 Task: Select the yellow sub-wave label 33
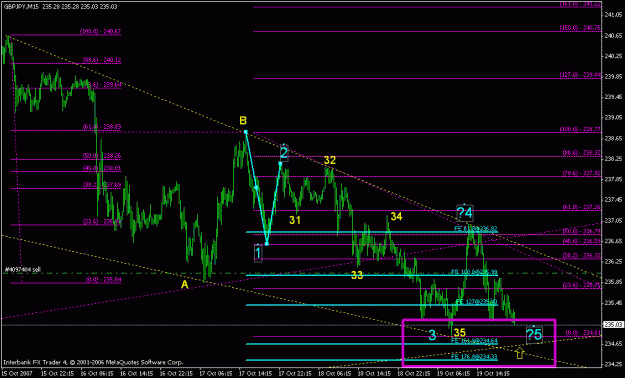(x=357, y=275)
